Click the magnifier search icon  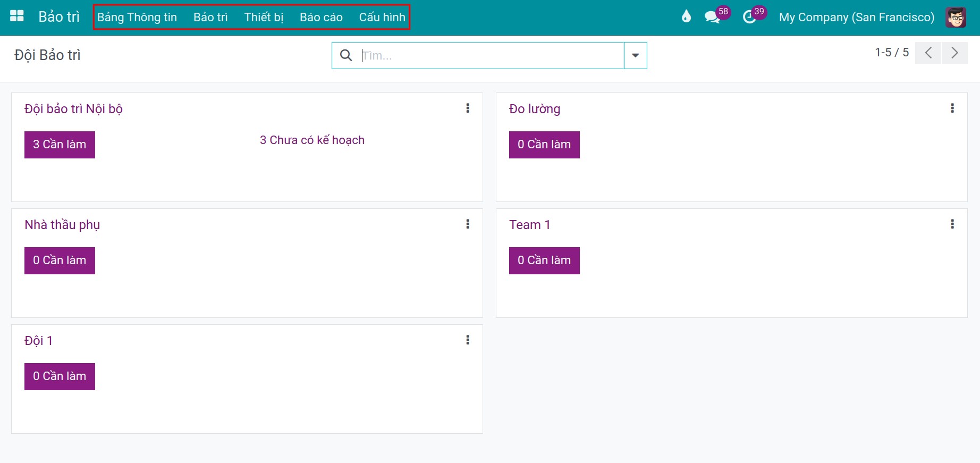(346, 55)
